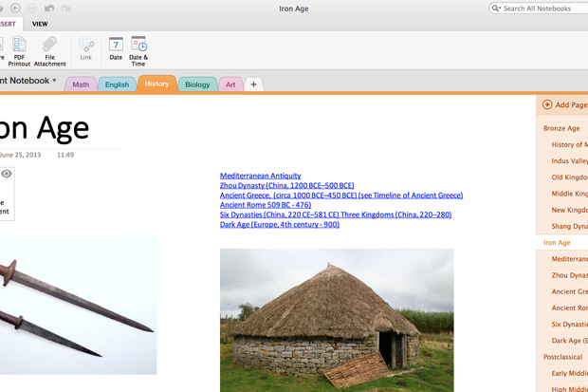Open the Six Dynasties link
This screenshot has width=588, height=392.
tap(336, 215)
